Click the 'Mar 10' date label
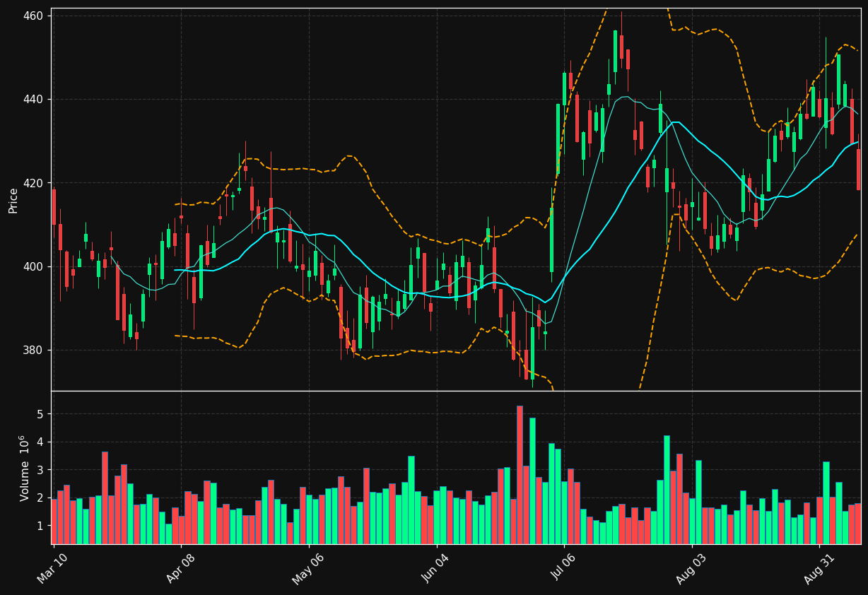 tap(52, 567)
